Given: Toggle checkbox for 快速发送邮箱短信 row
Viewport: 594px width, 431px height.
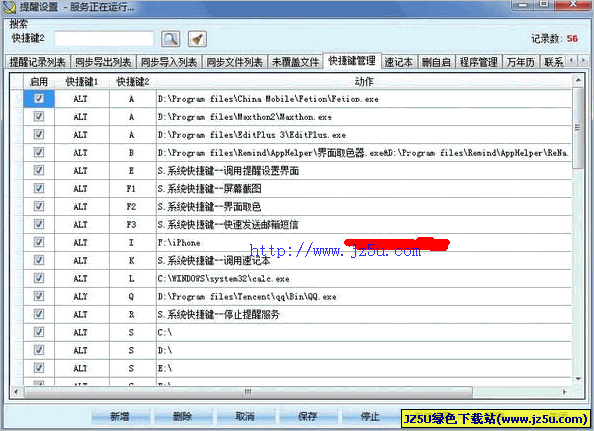Looking at the screenshot, I should 39,224.
